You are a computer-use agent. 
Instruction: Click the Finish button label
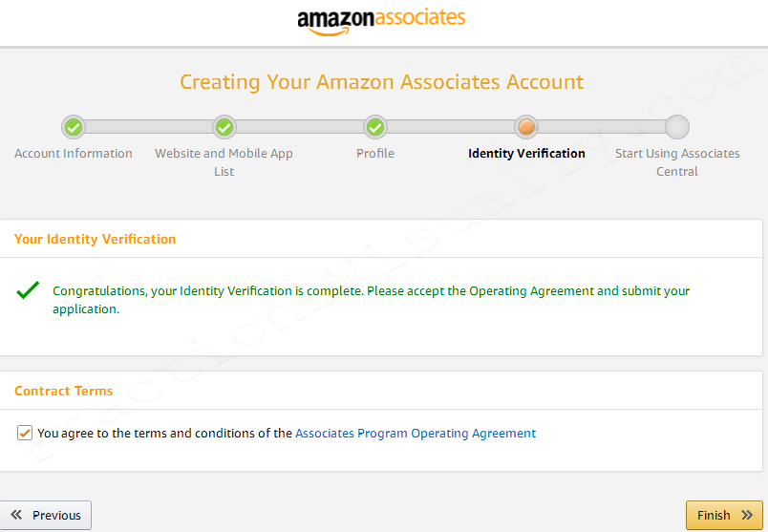tap(714, 516)
